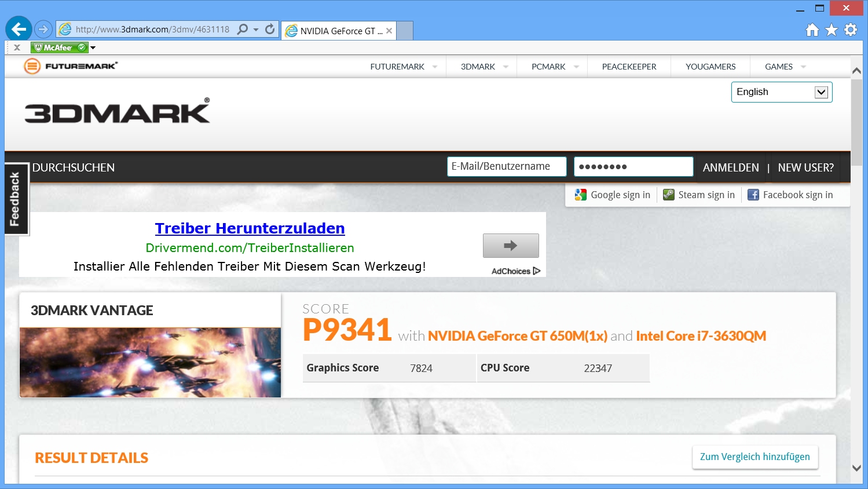The height and width of the screenshot is (489, 868).
Task: Open the PEACEKEEPER menu item
Action: pyautogui.click(x=629, y=67)
